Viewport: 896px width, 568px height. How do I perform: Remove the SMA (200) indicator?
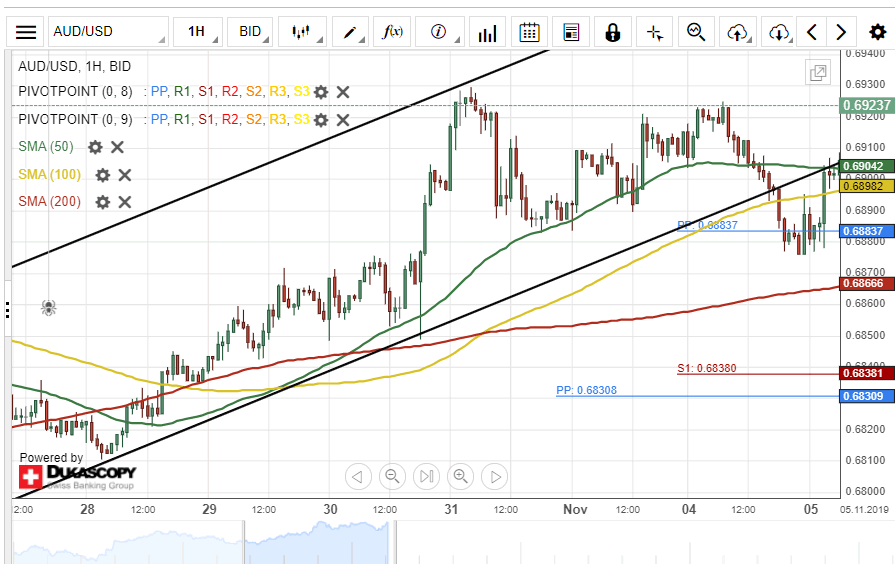tap(125, 202)
